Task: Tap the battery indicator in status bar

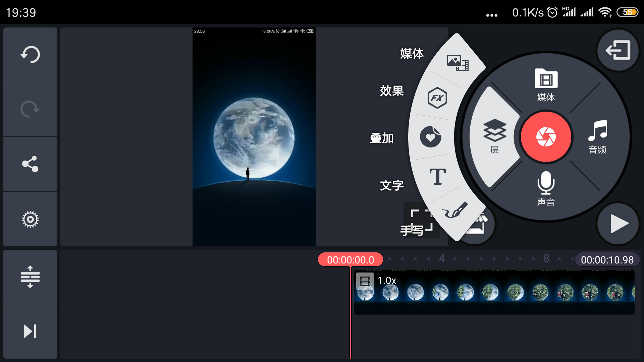Action: pos(627,12)
